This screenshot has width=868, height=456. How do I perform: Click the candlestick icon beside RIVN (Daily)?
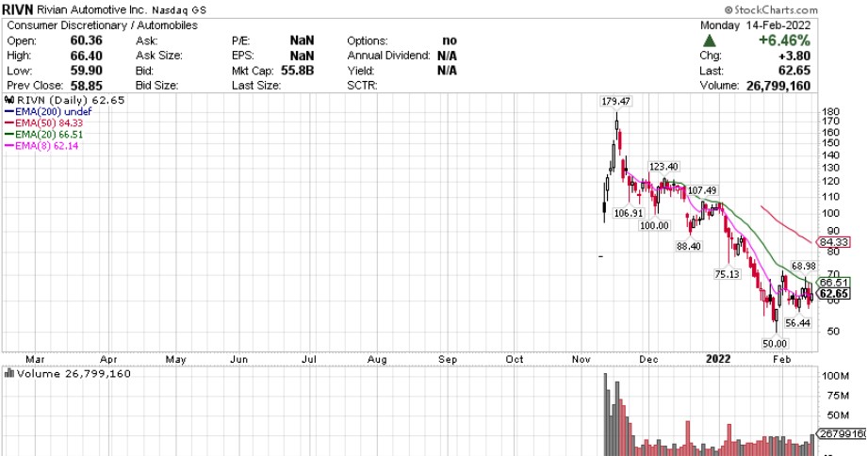tap(9, 100)
